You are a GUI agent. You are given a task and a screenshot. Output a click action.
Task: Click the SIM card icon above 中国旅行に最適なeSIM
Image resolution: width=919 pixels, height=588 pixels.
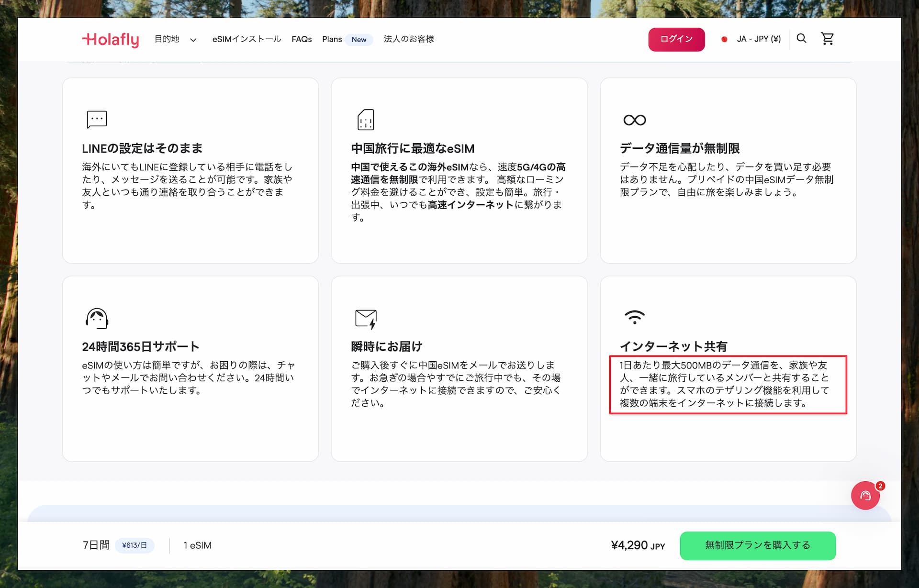pos(366,120)
